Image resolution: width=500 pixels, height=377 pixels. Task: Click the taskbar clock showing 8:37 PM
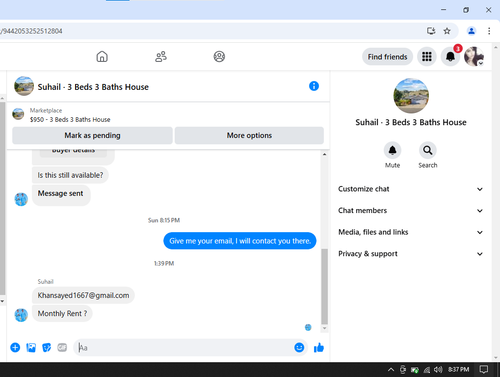pos(458,369)
